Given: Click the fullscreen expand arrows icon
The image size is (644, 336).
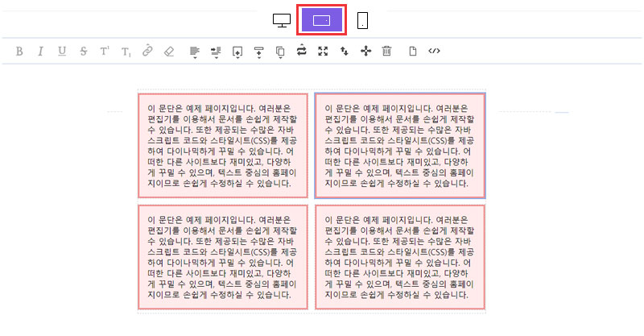Looking at the screenshot, I should pyautogui.click(x=323, y=52).
